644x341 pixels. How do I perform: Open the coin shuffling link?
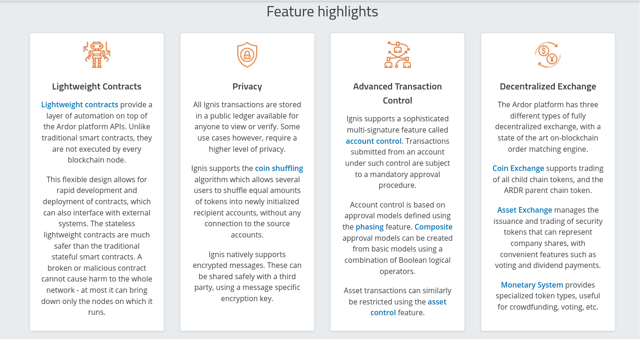279,168
